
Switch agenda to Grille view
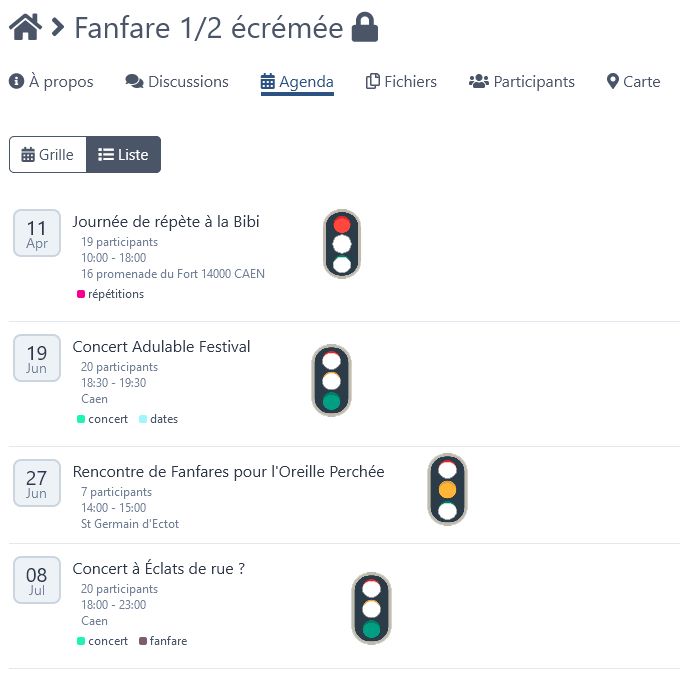pyautogui.click(x=48, y=155)
